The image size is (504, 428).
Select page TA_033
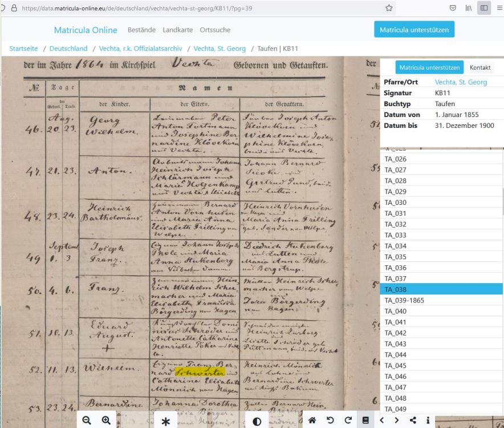(x=441, y=235)
